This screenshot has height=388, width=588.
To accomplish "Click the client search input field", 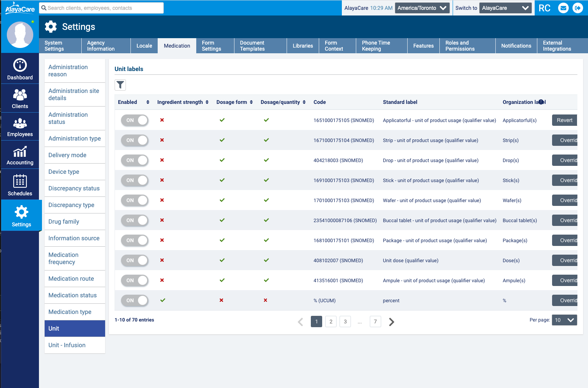I will [102, 8].
